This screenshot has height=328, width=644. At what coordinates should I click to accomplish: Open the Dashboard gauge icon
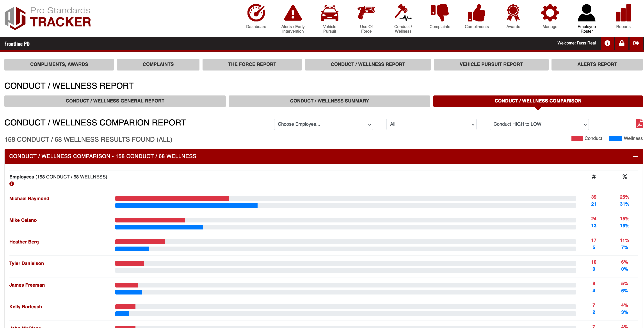[256, 13]
